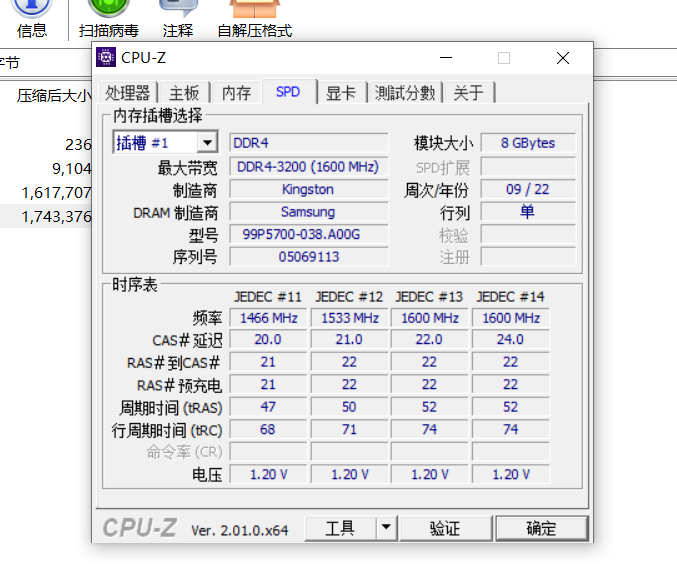
Task: Click the JEDEC #11 voltage 1.20 V cell
Action: [268, 474]
